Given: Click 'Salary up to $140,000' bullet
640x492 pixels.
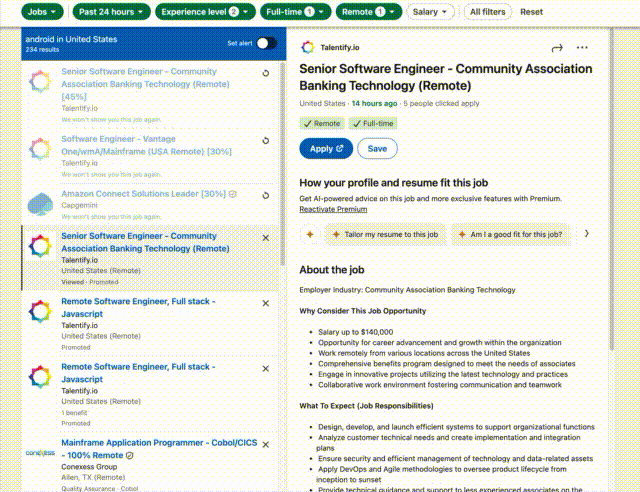Looking at the screenshot, I should tap(356, 332).
